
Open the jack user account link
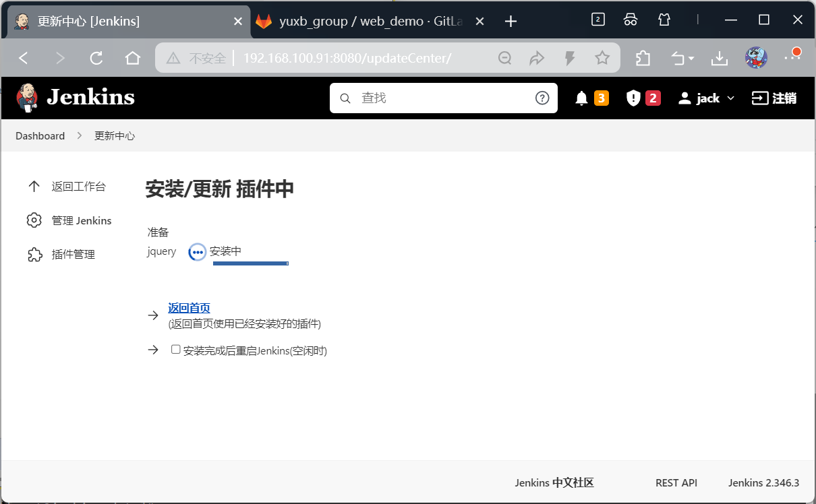699,98
